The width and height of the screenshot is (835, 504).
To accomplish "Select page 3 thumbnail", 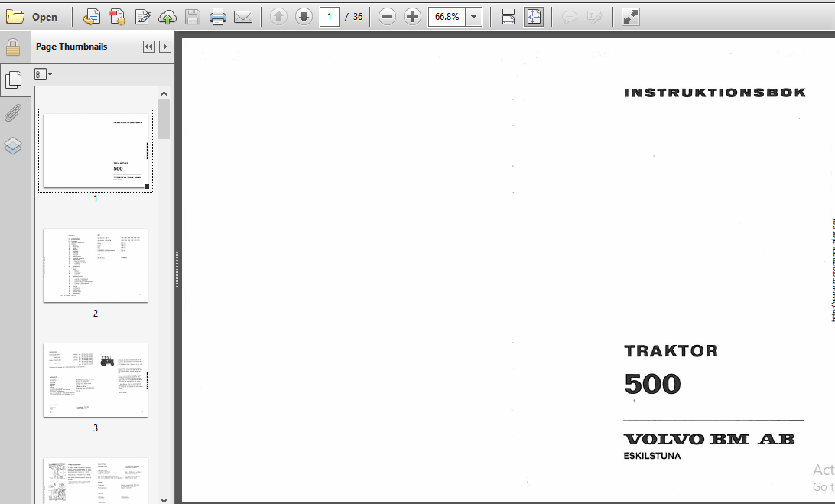I will click(96, 380).
